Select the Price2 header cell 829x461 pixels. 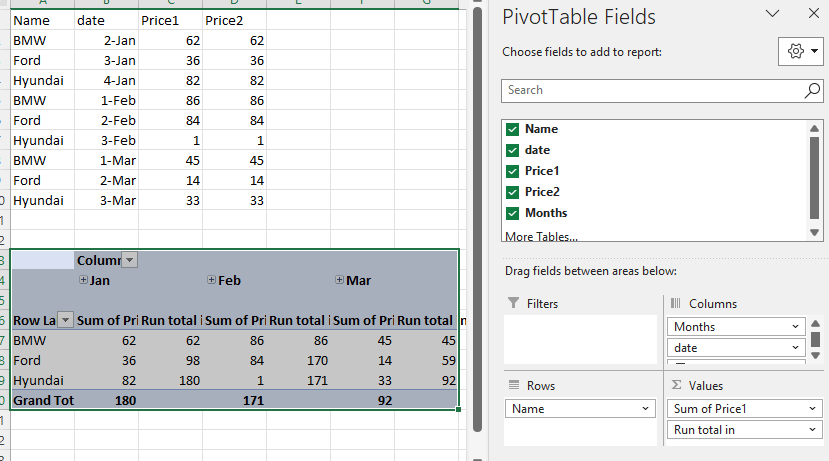pos(234,21)
